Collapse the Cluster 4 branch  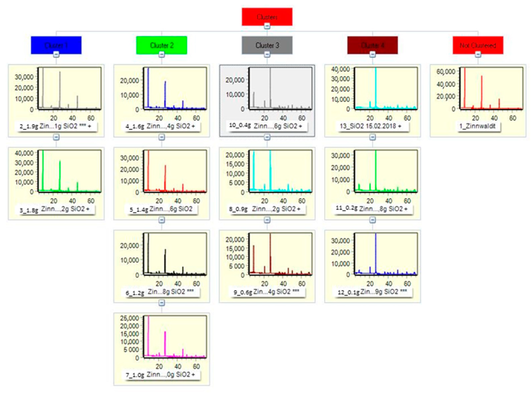372,55
